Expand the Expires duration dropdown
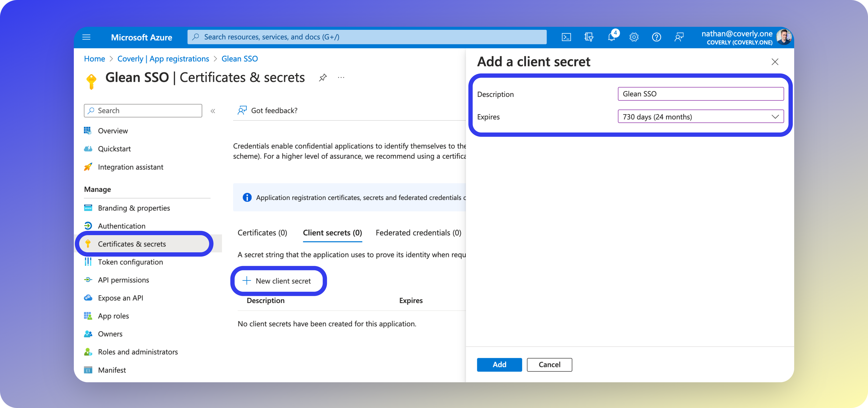The image size is (868, 408). point(700,116)
